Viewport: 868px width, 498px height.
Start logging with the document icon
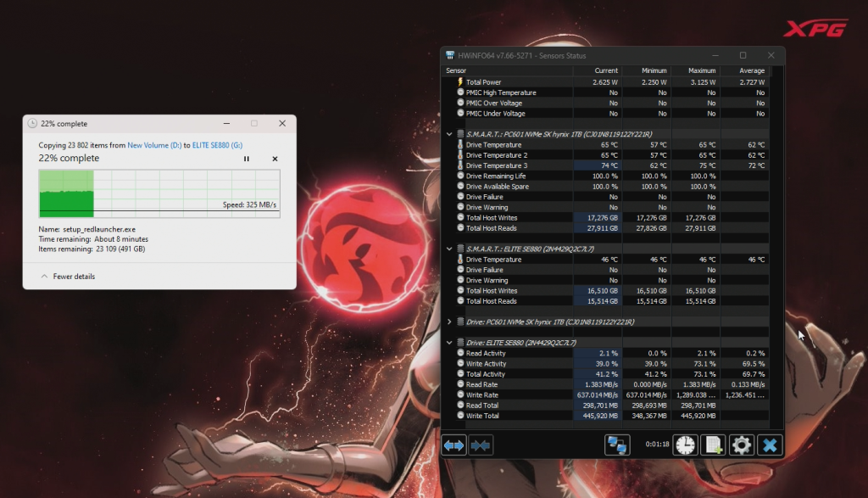[713, 445]
